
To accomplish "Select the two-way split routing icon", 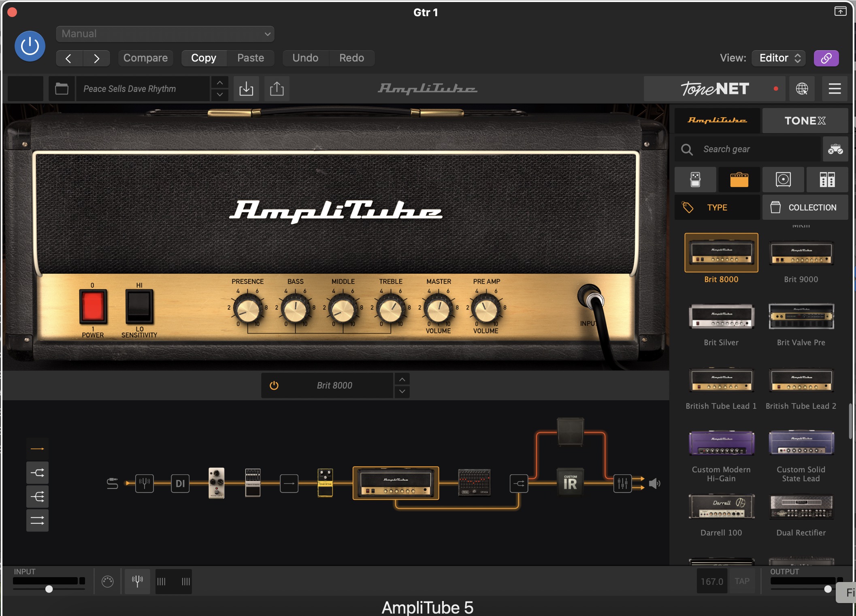I will [x=37, y=473].
